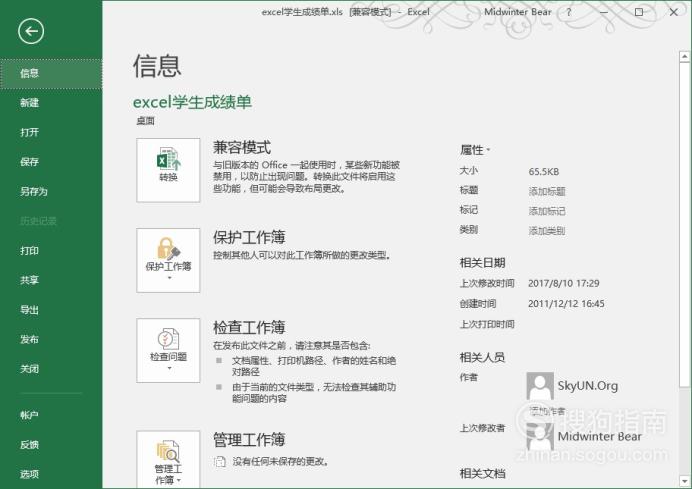Select the 信息 (Info) menu item
692x489 pixels.
click(x=51, y=73)
